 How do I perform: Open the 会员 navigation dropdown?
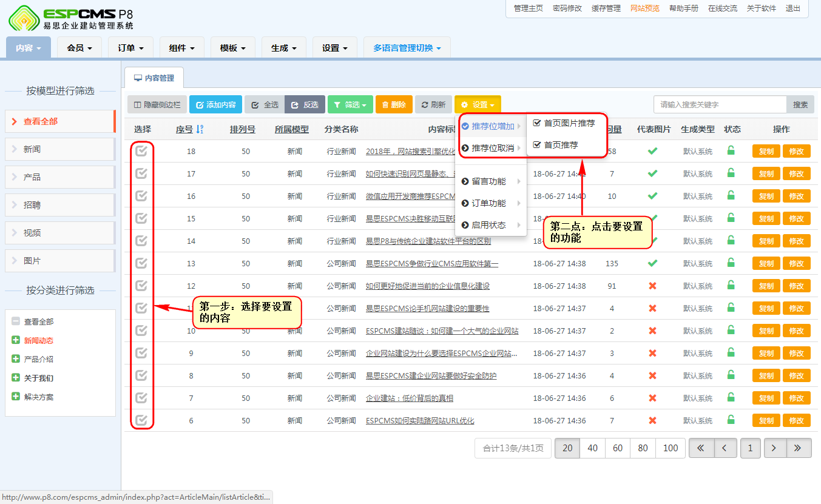point(79,48)
